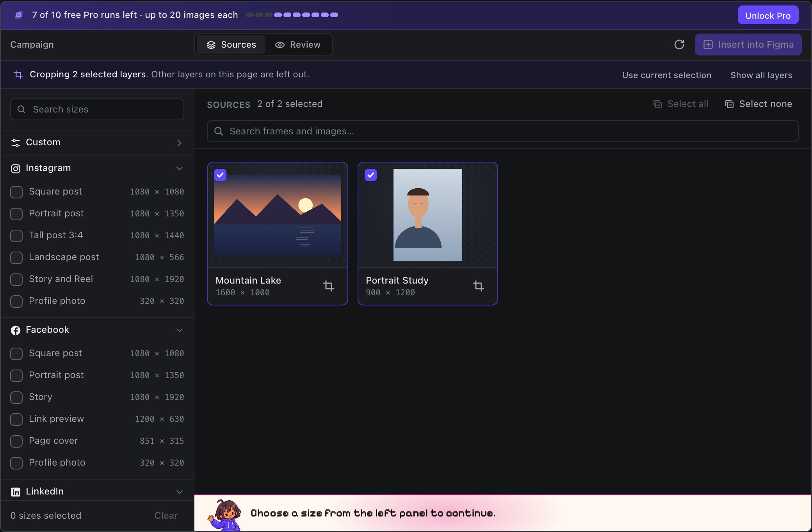The image size is (812, 532).
Task: Click the Unlock Pro button
Action: pos(768,15)
